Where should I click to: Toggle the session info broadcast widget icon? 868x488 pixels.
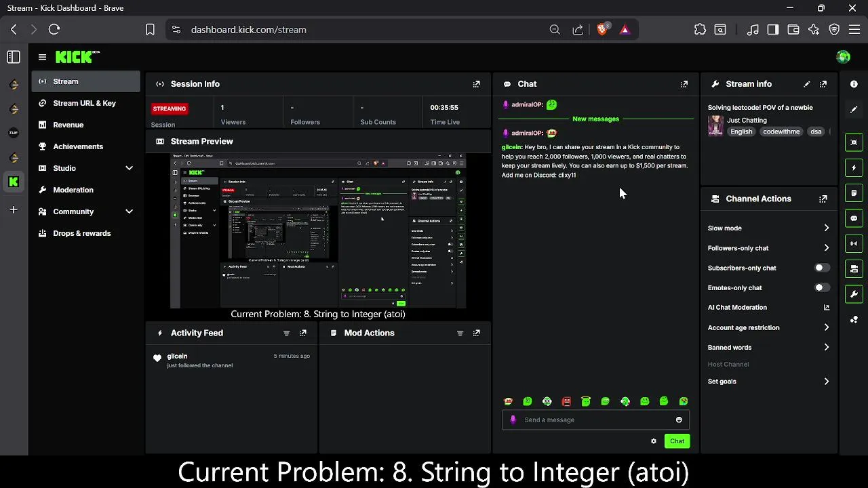854,243
